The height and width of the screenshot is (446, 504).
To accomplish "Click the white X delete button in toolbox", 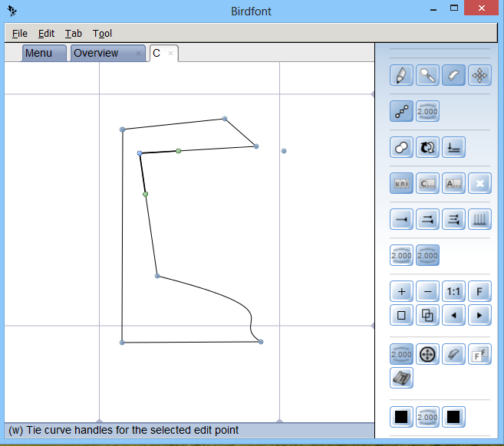I will coord(479,183).
